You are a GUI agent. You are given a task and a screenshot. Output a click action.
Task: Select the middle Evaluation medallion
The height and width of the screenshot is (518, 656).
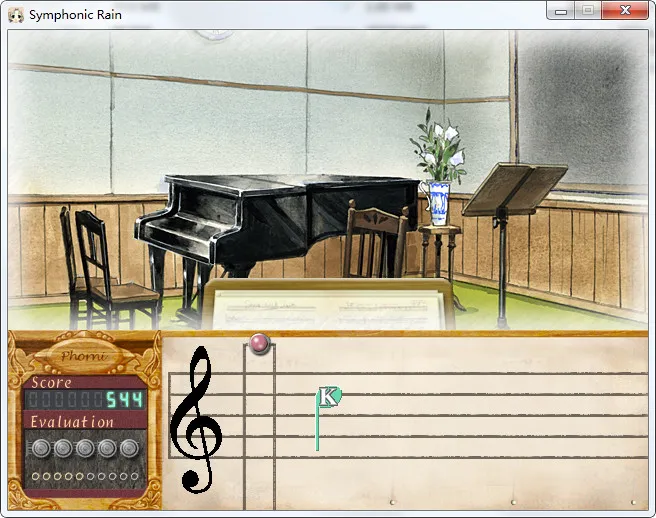85,448
